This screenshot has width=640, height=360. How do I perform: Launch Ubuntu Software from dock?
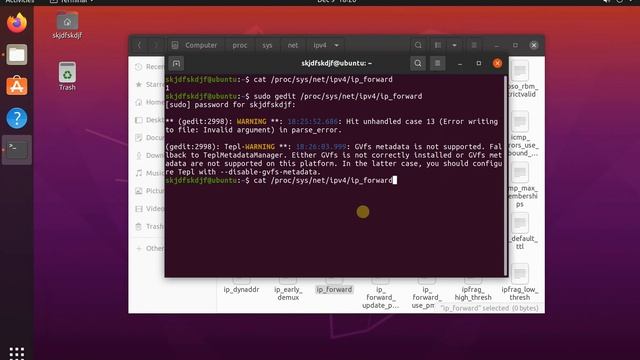pyautogui.click(x=17, y=86)
